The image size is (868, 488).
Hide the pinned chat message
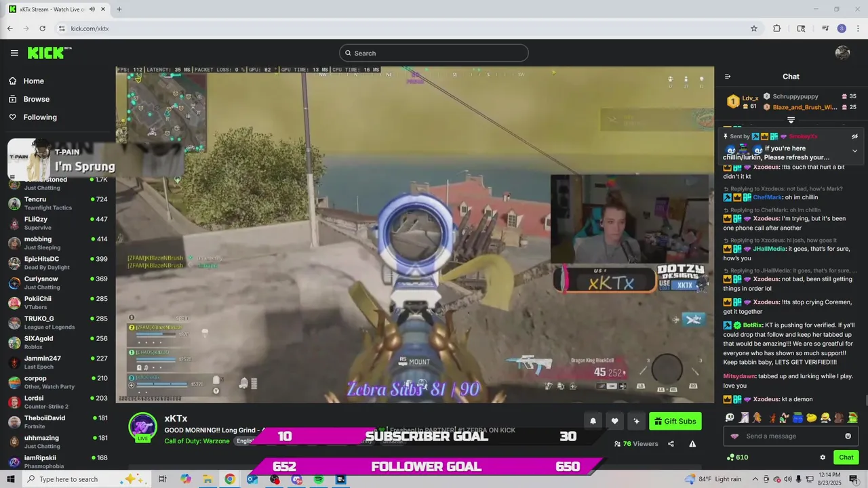(854, 136)
